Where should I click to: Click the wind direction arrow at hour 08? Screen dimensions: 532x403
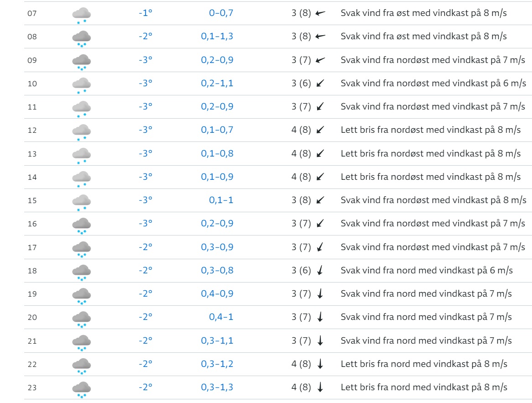pos(320,37)
